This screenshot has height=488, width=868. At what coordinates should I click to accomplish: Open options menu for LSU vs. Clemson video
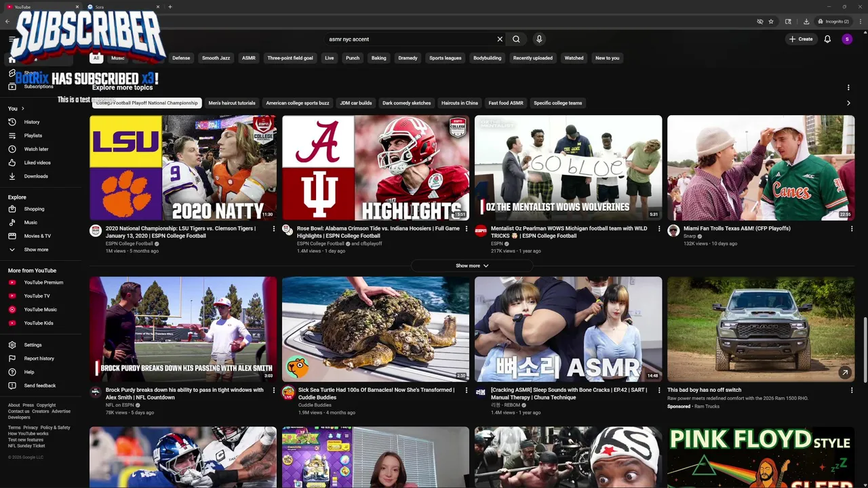(274, 229)
